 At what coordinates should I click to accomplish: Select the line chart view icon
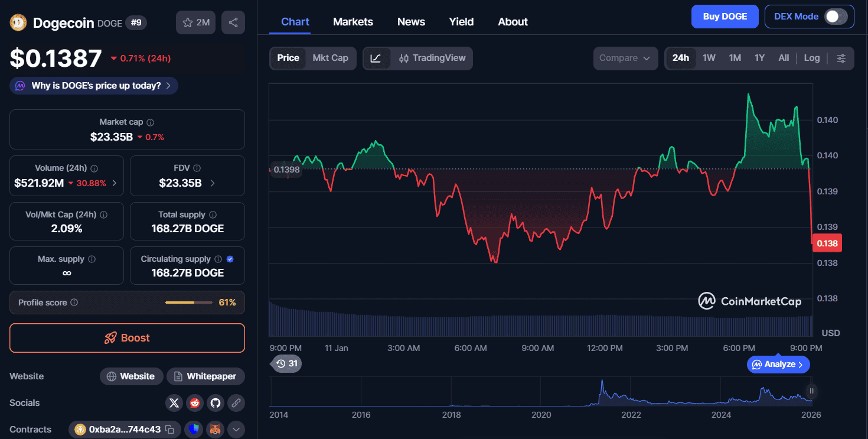376,58
